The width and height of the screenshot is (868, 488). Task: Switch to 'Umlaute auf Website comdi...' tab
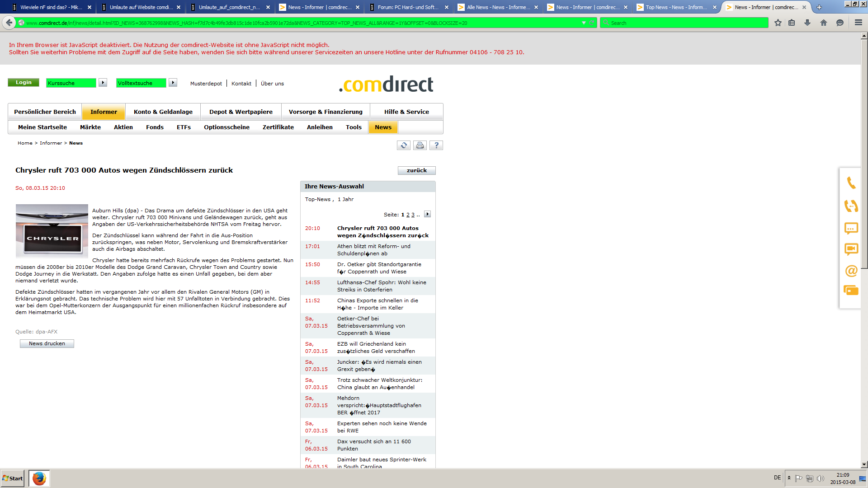pos(140,7)
